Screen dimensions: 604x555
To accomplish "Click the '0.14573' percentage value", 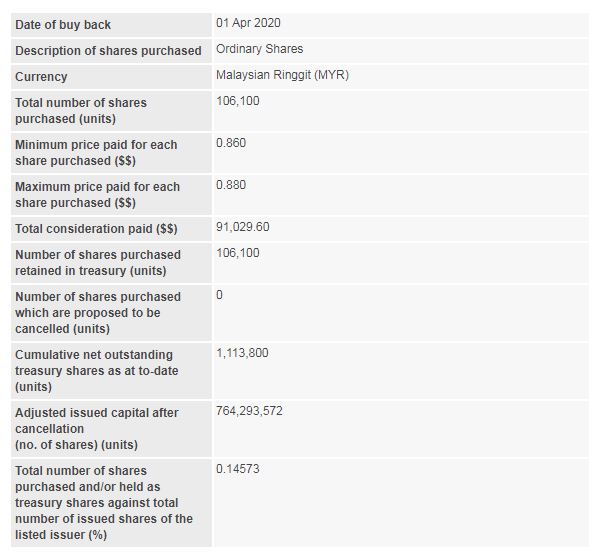I will click(x=238, y=469).
